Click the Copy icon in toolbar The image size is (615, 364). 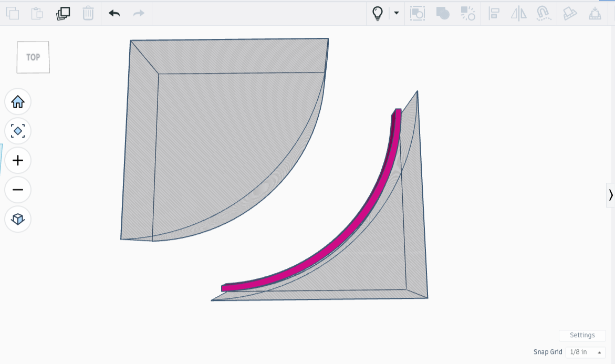tap(13, 13)
